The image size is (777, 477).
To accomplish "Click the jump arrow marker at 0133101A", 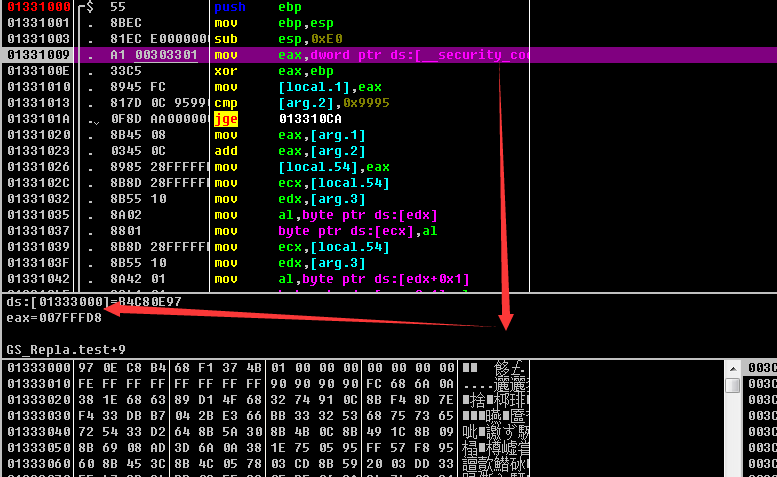I will tap(94, 119).
